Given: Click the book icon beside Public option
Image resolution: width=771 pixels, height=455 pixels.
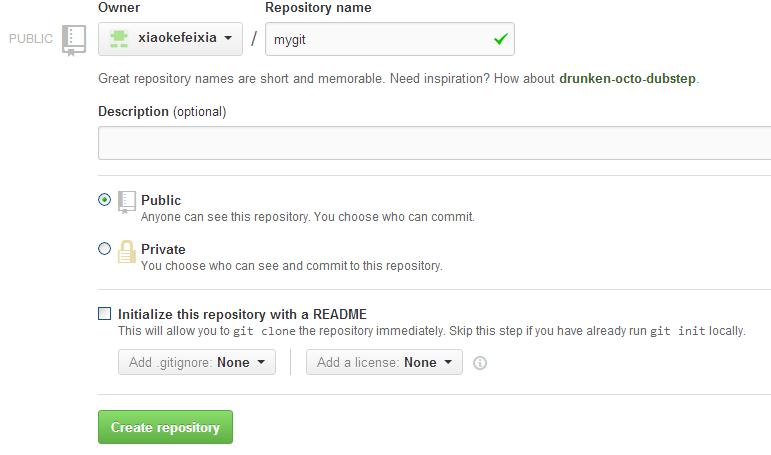Looking at the screenshot, I should [126, 201].
